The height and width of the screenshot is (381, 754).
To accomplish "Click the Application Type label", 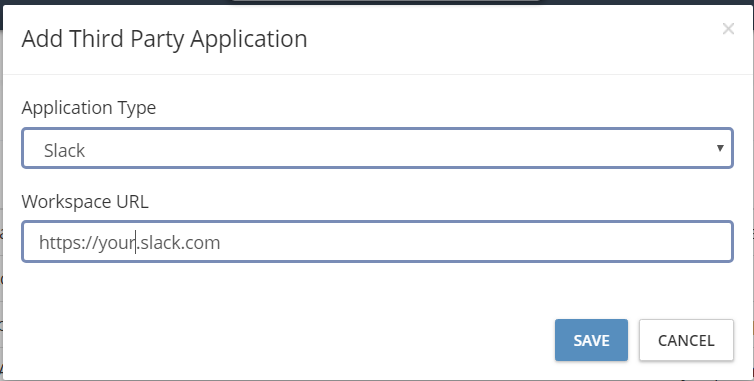I will click(88, 108).
